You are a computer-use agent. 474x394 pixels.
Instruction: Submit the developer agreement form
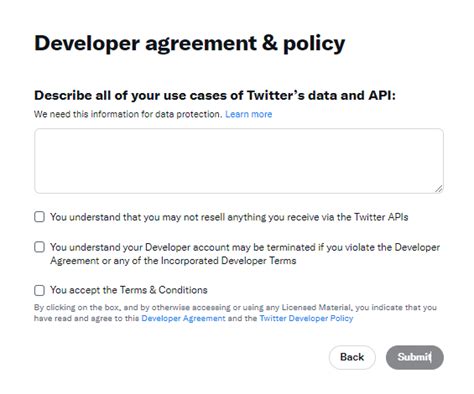coord(415,357)
